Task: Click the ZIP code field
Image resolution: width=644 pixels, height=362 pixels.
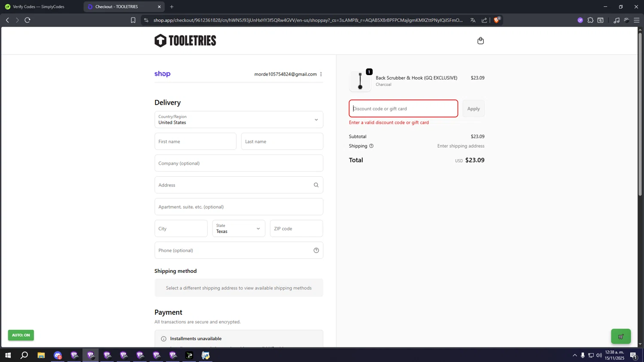Action: [297, 229]
